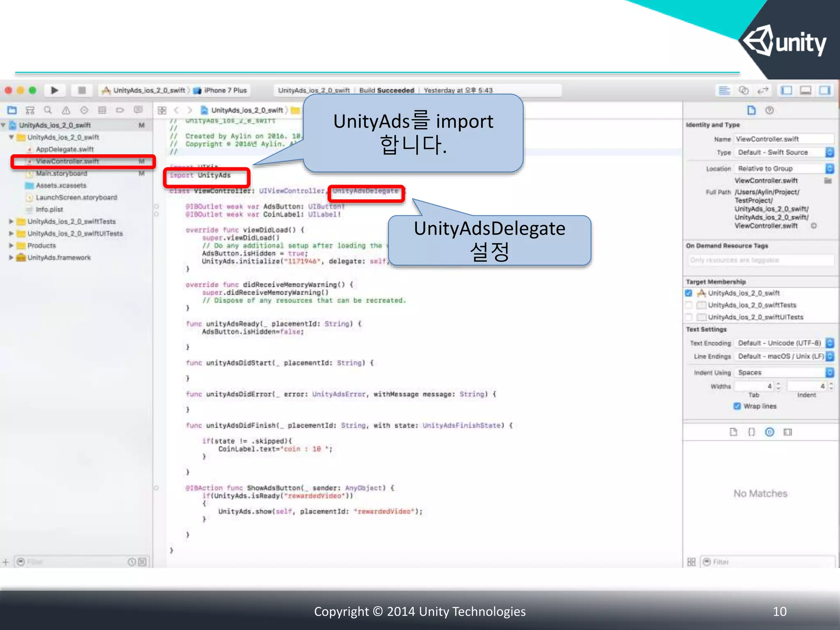Open the Breakpoint navigator icon
The height and width of the screenshot is (630, 840).
[x=120, y=110]
